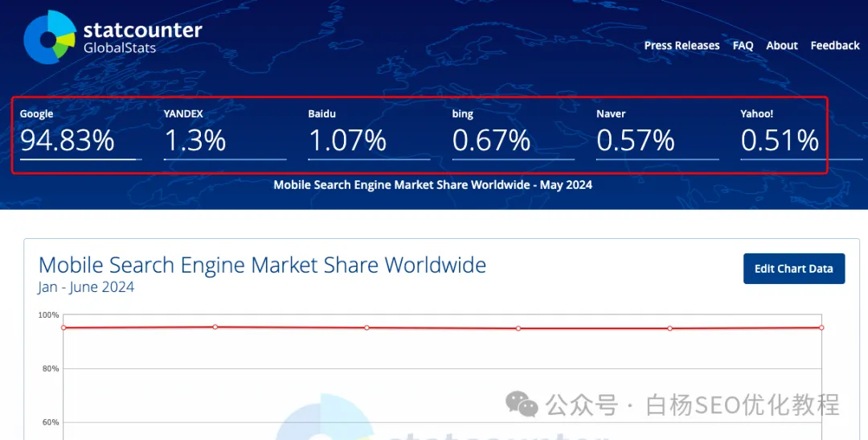The width and height of the screenshot is (868, 440).
Task: Open the Feedback link
Action: [x=835, y=45]
